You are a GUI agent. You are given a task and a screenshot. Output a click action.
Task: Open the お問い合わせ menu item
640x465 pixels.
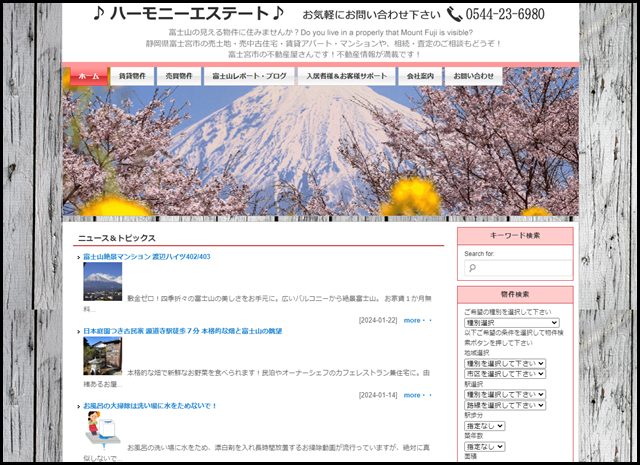click(x=473, y=76)
